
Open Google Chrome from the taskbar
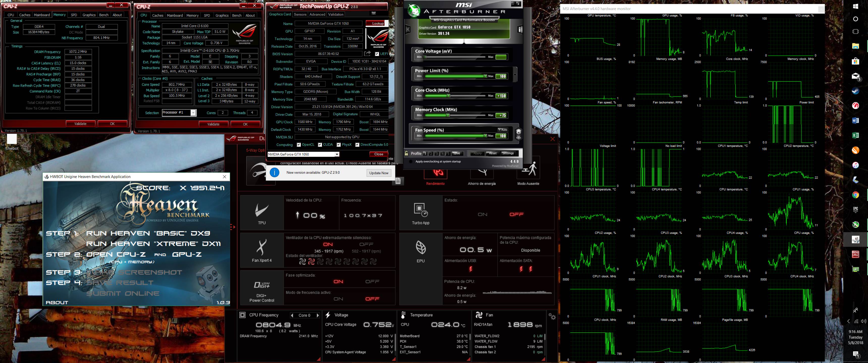pos(855,195)
